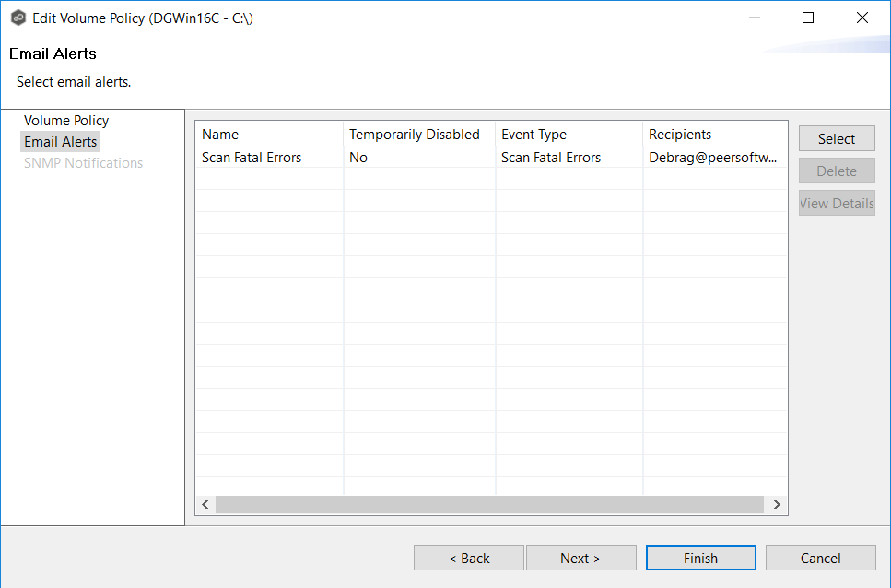The image size is (891, 588).
Task: Sort by the Event Type column header
Action: tap(533, 135)
